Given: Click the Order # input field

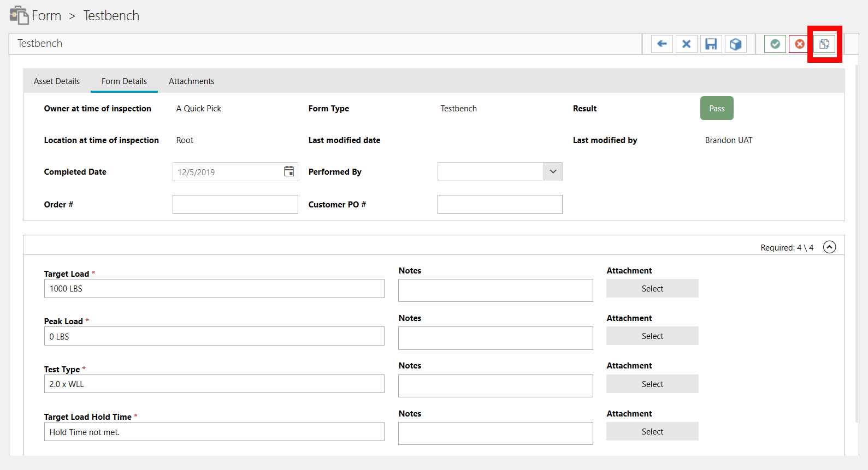Looking at the screenshot, I should click(x=235, y=205).
